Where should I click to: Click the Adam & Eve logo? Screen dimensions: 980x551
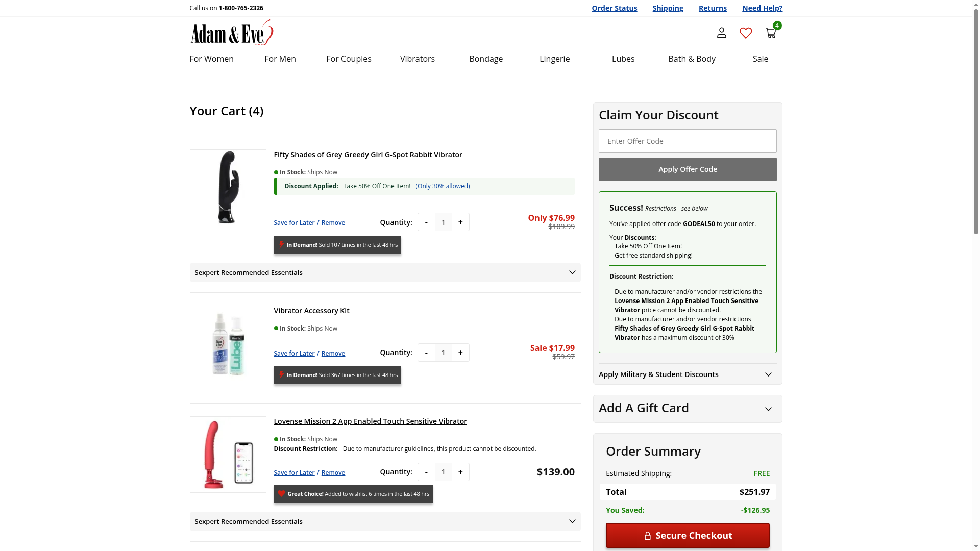(232, 33)
